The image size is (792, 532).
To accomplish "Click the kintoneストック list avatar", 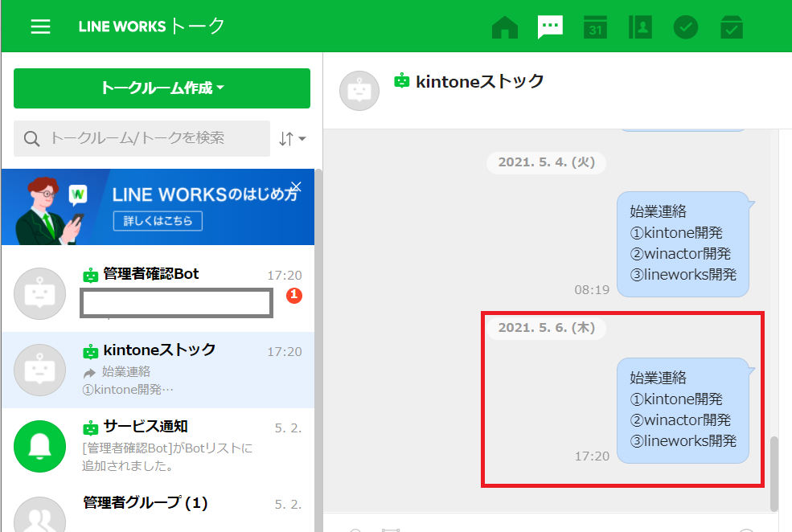I will tap(40, 370).
